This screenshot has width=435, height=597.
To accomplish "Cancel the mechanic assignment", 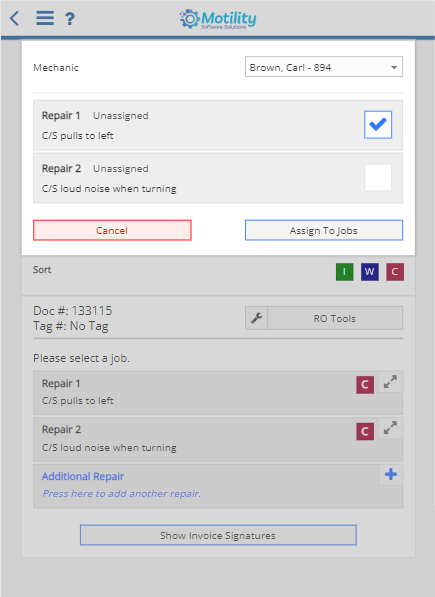I will tap(112, 230).
